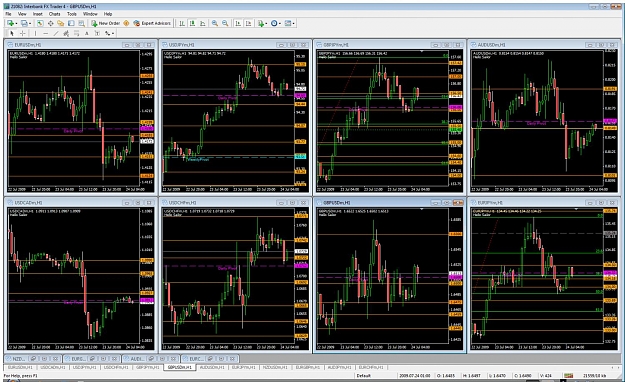This screenshot has width=625, height=382.
Task: Select the Horizontal Line tool
Action: coord(45,33)
